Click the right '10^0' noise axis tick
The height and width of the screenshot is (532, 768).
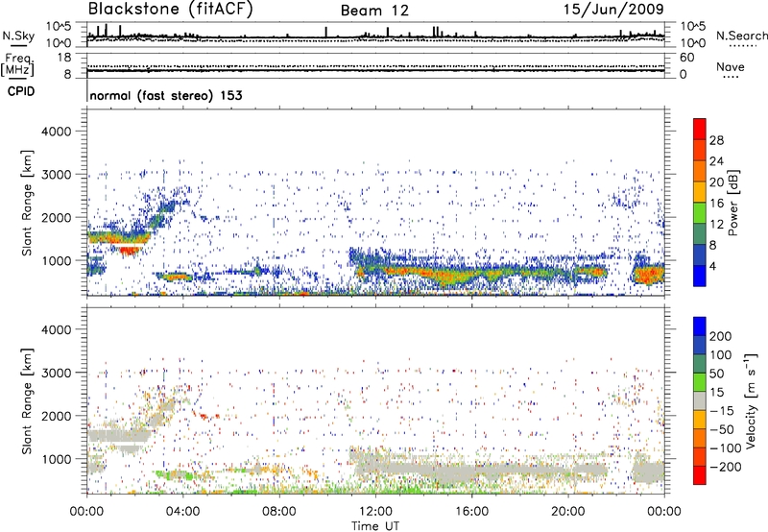692,43
